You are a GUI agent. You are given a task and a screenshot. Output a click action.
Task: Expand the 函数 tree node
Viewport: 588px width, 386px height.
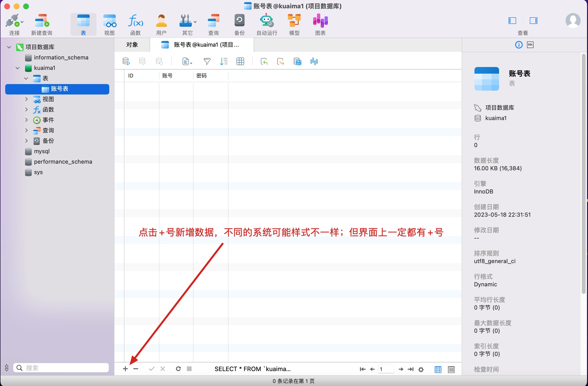[x=26, y=109]
